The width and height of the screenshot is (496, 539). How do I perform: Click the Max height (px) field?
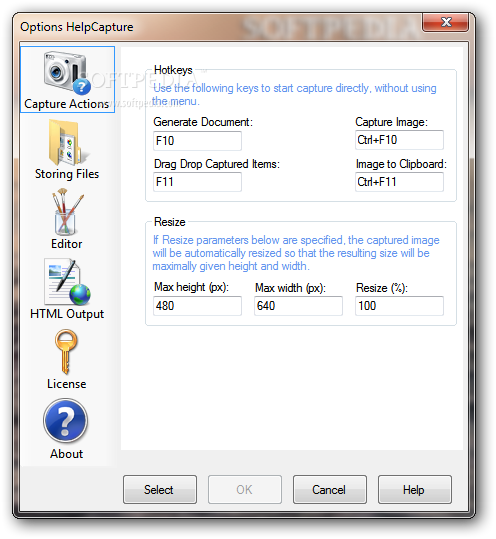point(197,306)
